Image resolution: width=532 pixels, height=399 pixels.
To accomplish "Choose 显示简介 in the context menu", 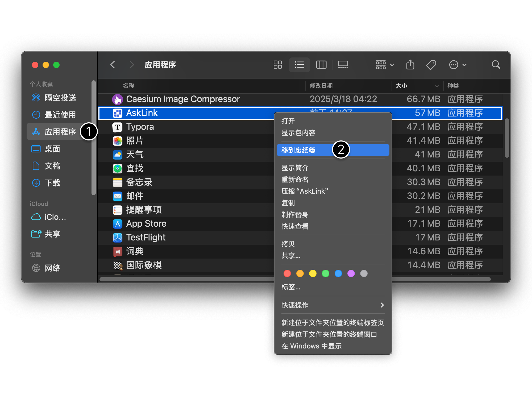I will click(294, 168).
